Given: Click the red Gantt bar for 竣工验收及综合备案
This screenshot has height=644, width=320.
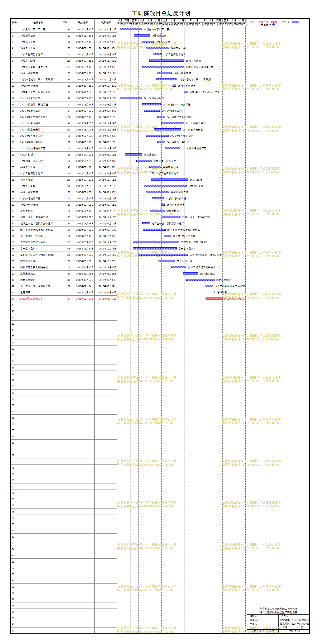Looking at the screenshot, I should coord(214,299).
